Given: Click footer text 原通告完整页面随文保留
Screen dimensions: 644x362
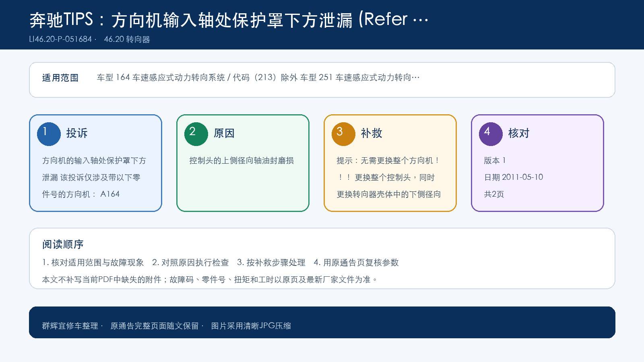Looking at the screenshot, I should [155, 326].
